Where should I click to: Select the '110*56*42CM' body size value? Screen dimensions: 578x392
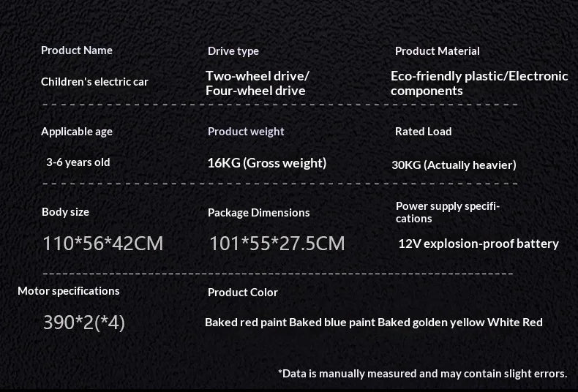pos(103,244)
